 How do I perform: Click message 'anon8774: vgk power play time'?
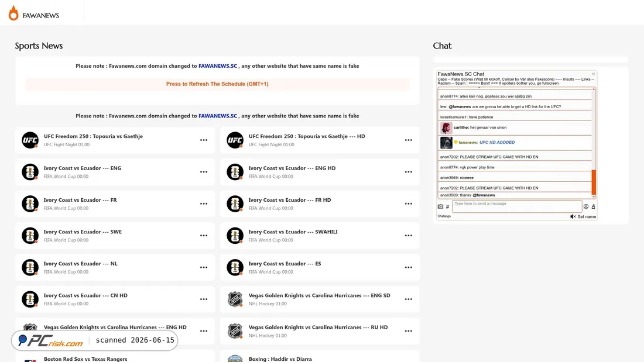pos(467,167)
